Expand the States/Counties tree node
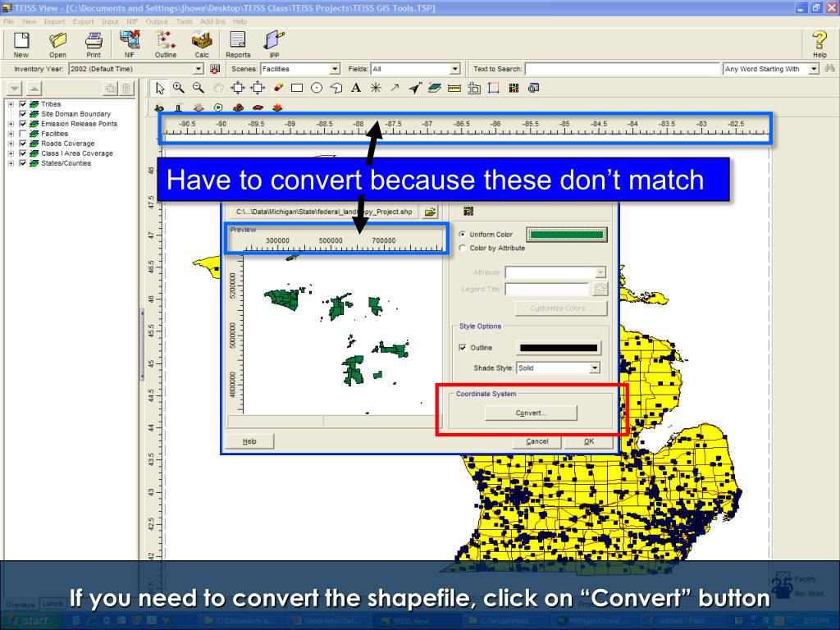This screenshot has height=630, width=840. coord(11,163)
